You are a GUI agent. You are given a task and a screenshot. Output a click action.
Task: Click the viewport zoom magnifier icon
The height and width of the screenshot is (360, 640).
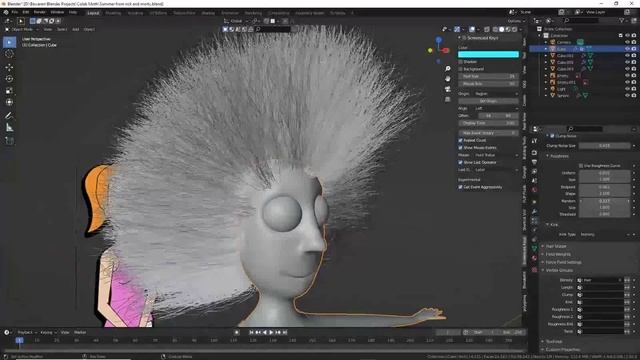coord(448,69)
